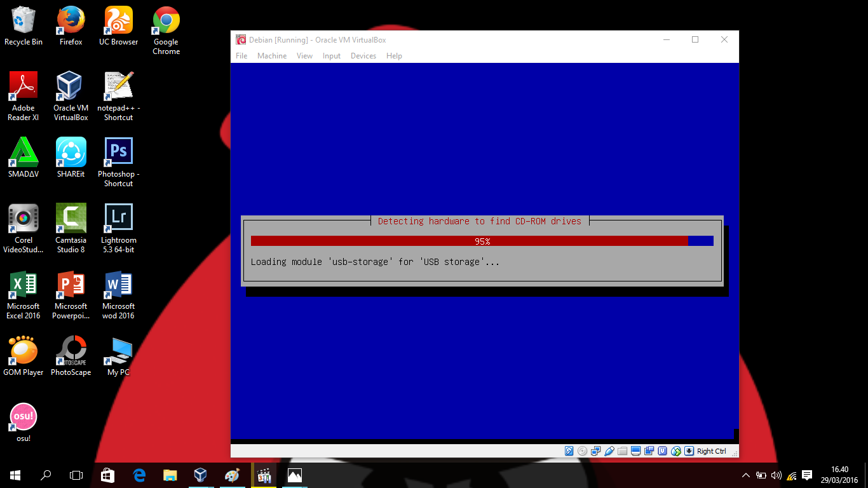Open the View menu in VirtualBox

305,56
